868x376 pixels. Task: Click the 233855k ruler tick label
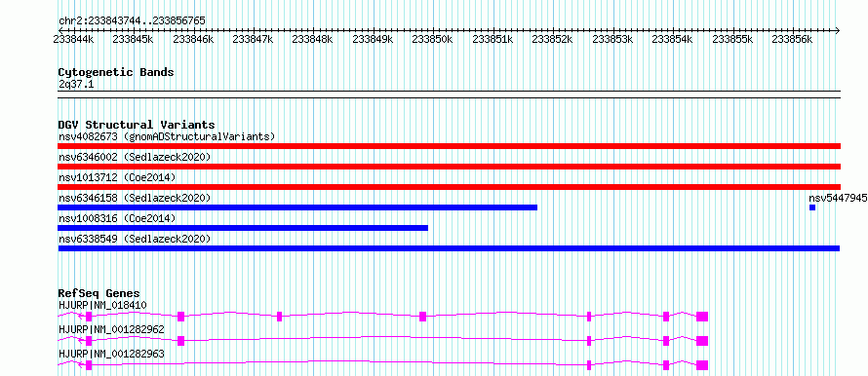(x=733, y=39)
